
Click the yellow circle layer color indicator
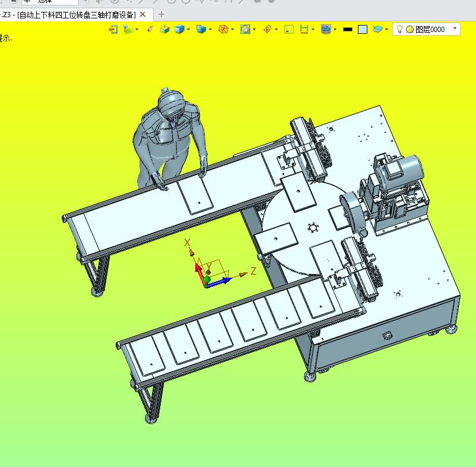(410, 30)
